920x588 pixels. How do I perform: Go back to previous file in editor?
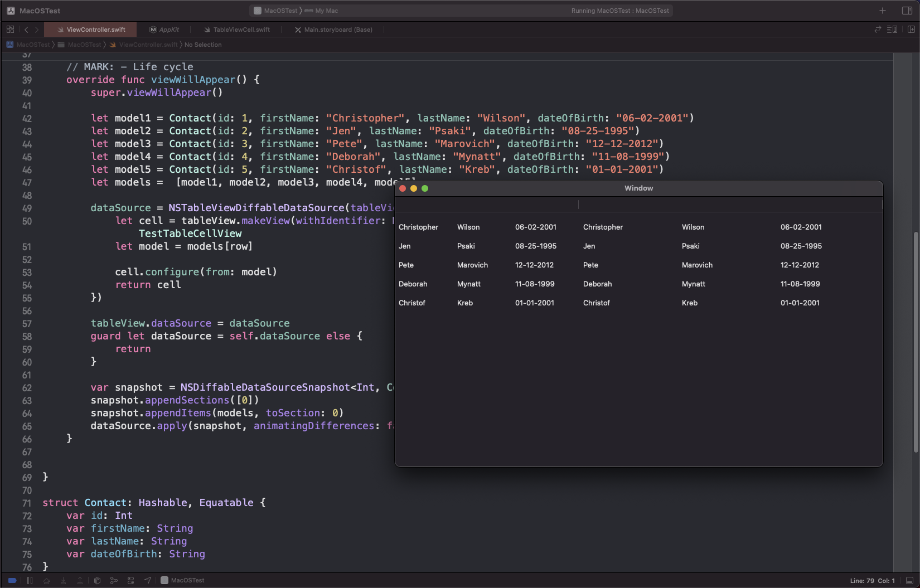pos(26,30)
